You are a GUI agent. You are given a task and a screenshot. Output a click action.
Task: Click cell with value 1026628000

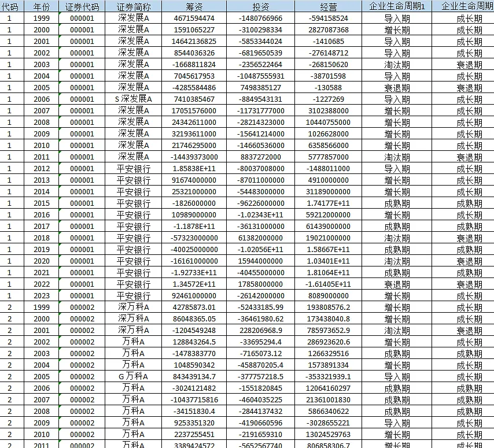tap(329, 134)
